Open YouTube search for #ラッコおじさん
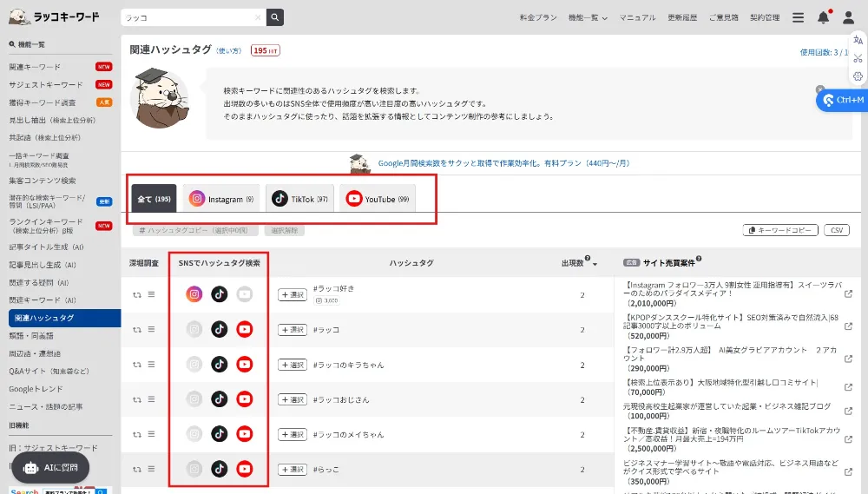Screen dimensions: 868x494 [x=244, y=398]
